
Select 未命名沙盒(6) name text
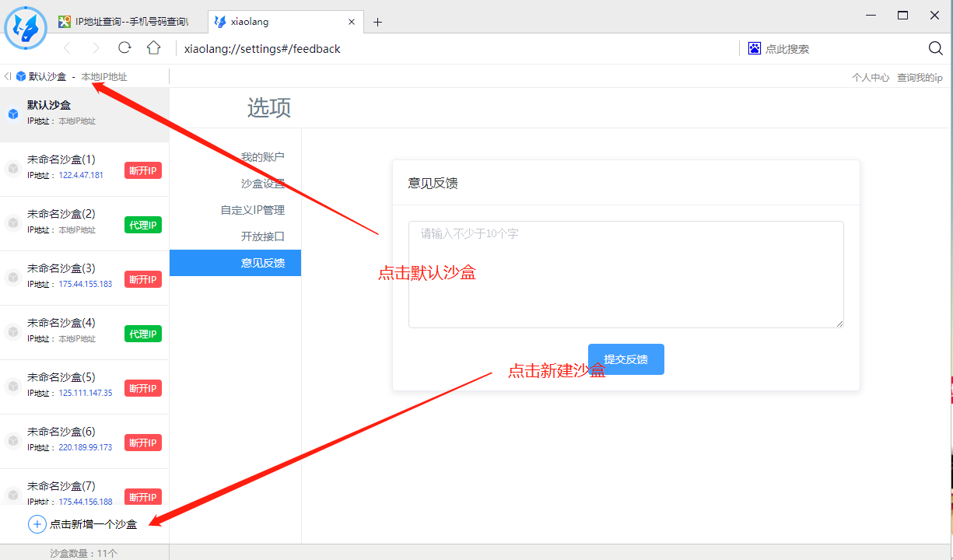(x=61, y=432)
